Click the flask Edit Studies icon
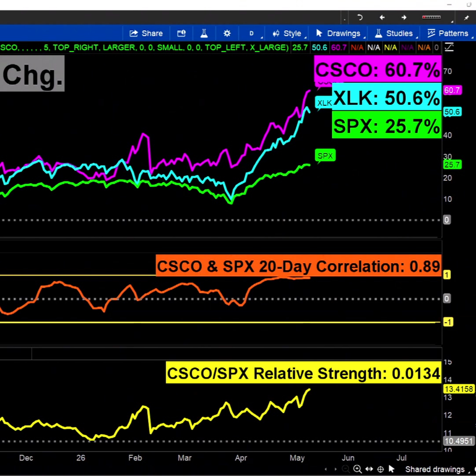 [204, 33]
